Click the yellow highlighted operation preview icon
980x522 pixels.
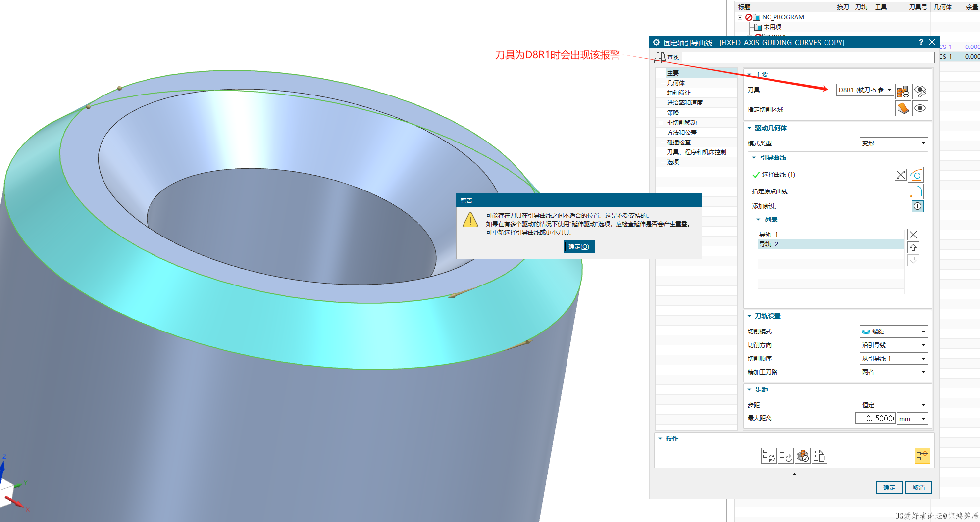[922, 455]
